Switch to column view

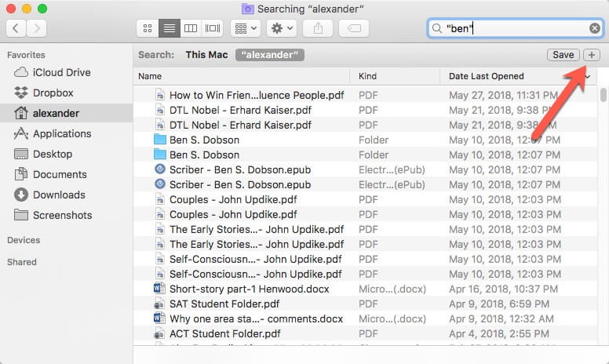tap(191, 28)
